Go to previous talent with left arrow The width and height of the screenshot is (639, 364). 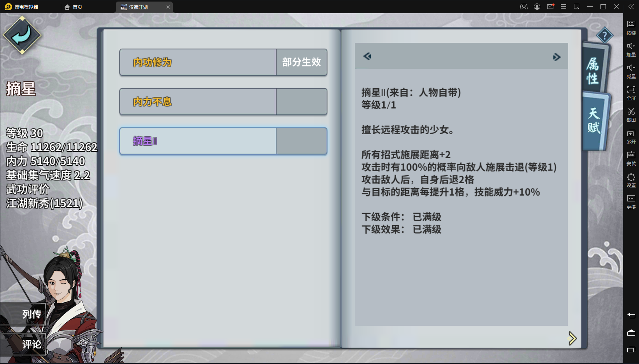click(367, 56)
